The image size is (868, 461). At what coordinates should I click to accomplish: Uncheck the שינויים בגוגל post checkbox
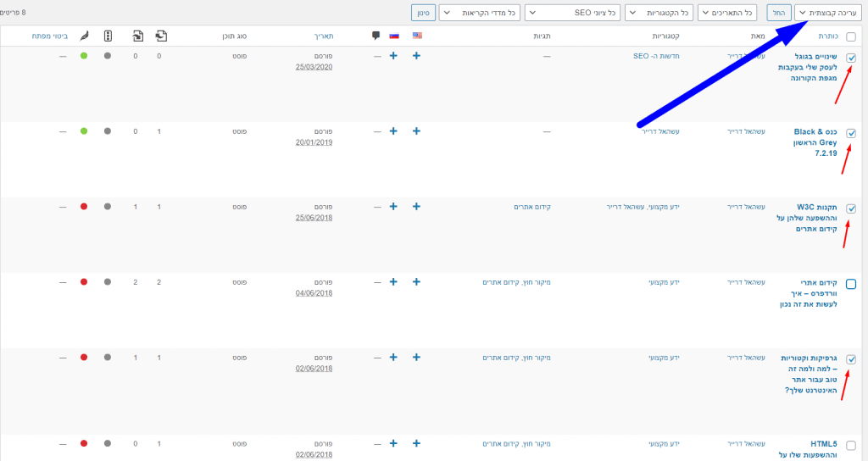(x=851, y=58)
